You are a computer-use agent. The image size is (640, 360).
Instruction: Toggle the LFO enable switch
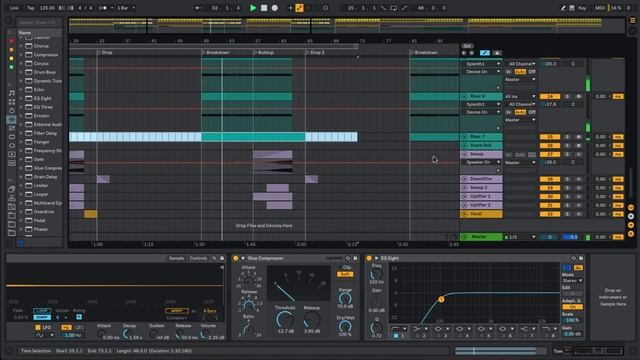coord(38,327)
